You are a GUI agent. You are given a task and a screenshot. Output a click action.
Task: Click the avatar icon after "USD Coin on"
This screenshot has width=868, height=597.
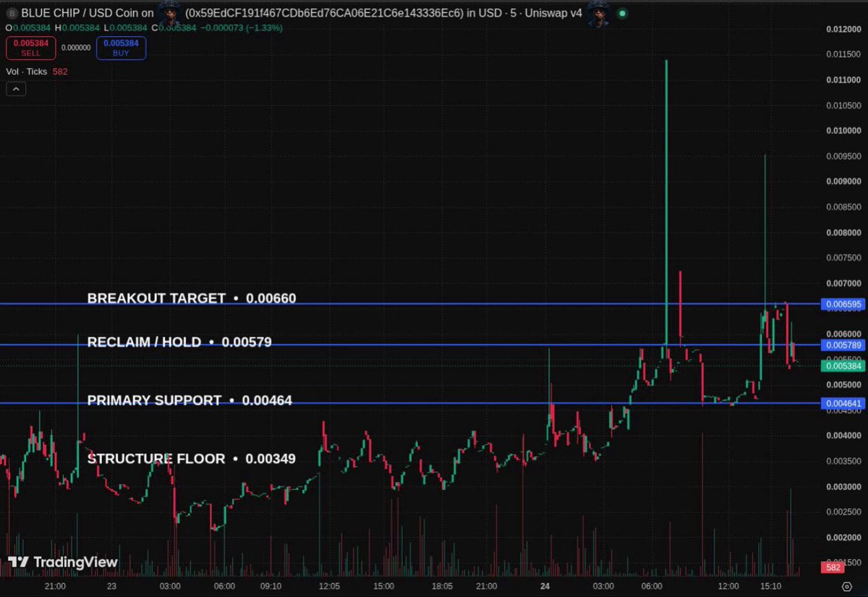169,13
